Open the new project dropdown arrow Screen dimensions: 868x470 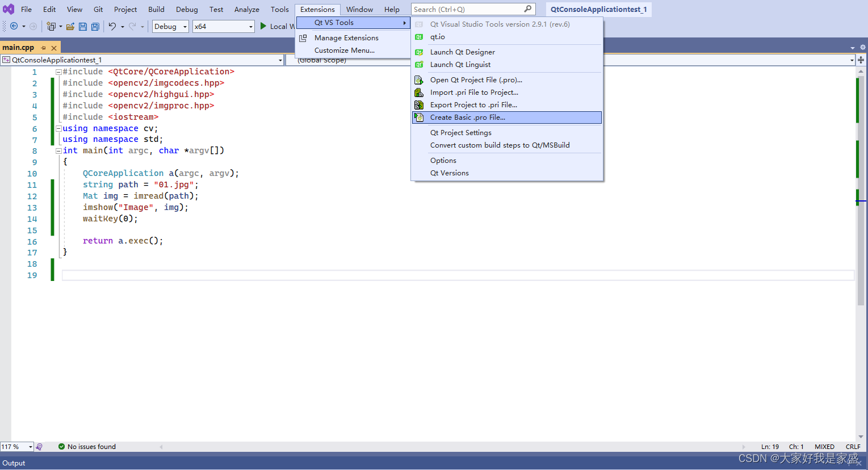coord(60,27)
